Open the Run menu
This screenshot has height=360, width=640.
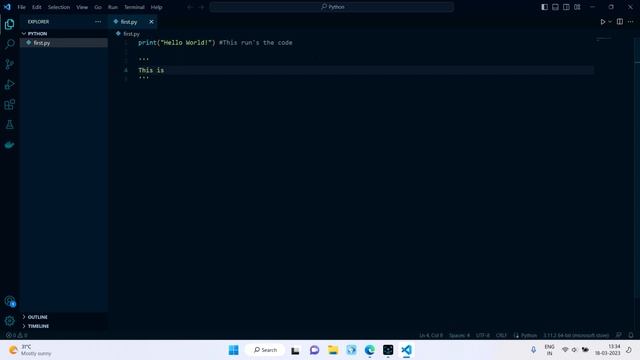coord(113,7)
